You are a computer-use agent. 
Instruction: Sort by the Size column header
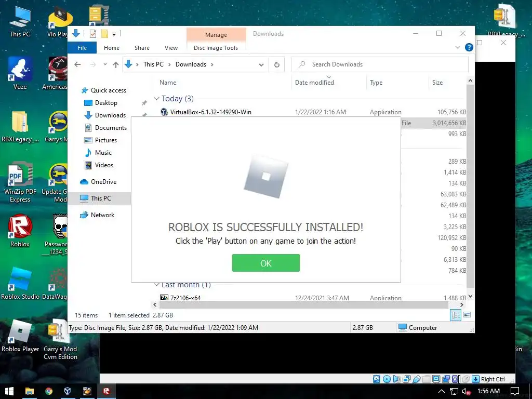pos(437,83)
